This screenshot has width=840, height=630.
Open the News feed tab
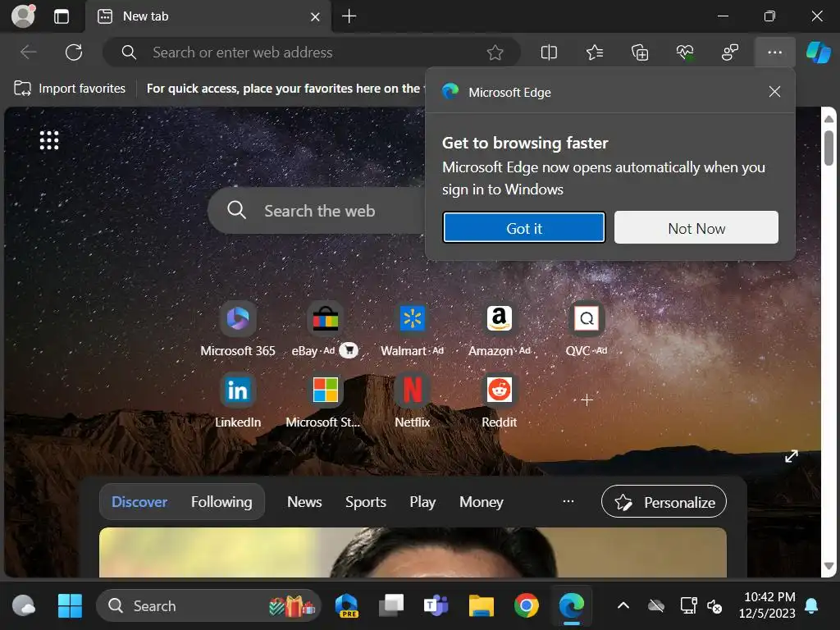pos(304,502)
